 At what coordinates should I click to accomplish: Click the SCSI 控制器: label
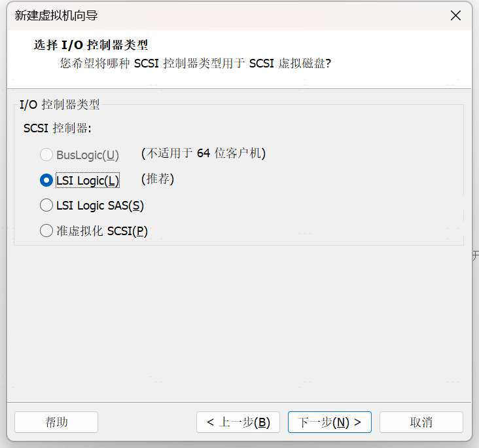tap(58, 128)
